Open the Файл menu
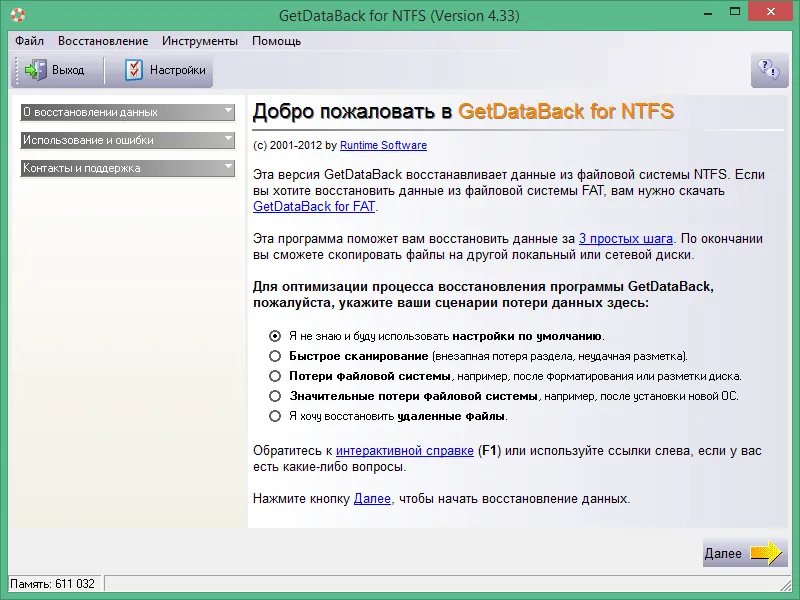The height and width of the screenshot is (600, 800). click(29, 41)
